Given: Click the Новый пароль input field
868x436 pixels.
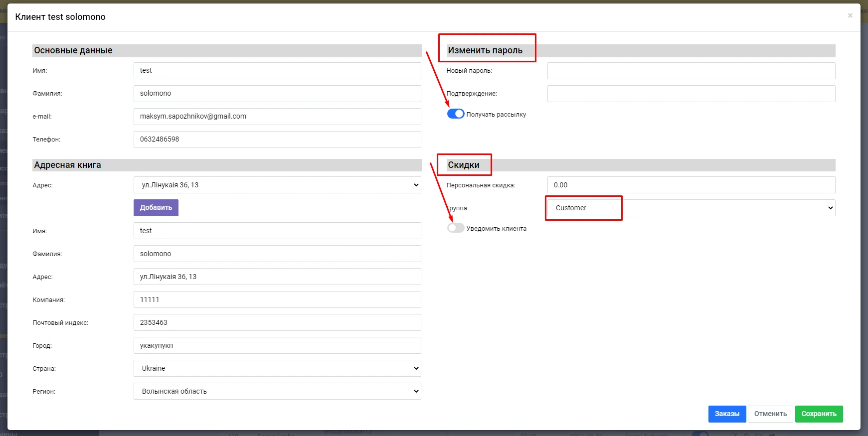Looking at the screenshot, I should [x=691, y=71].
